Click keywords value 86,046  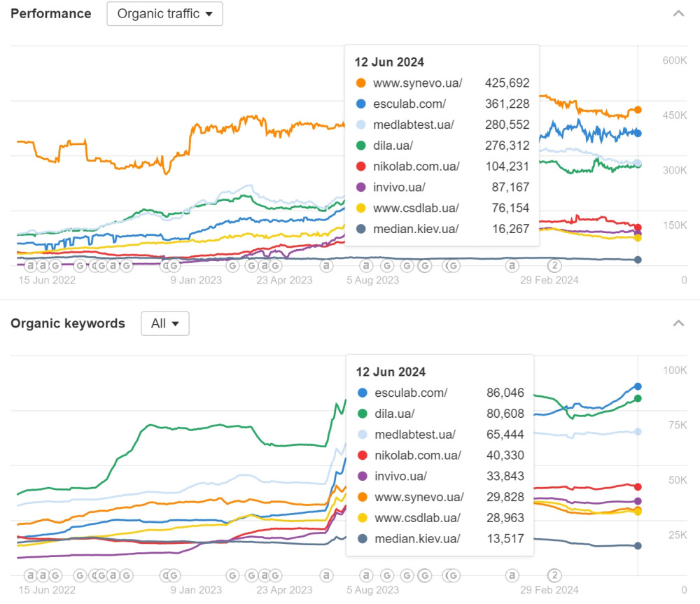(505, 393)
